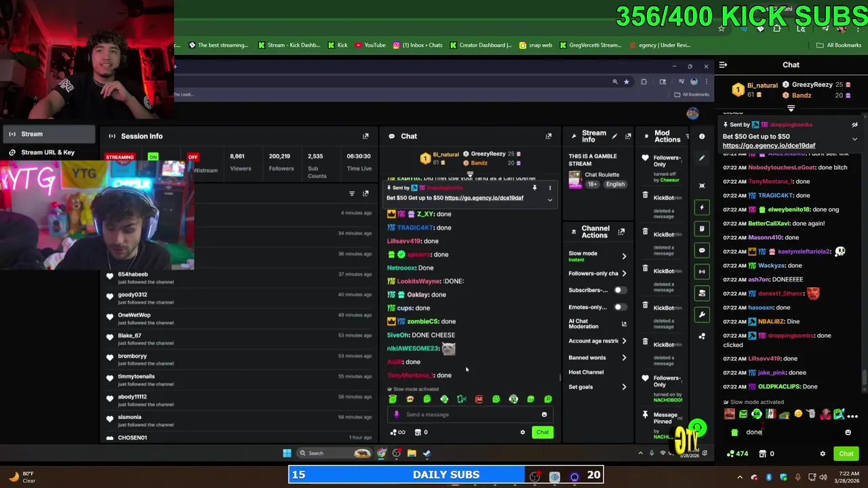Send message with dashboard Chat button
The height and width of the screenshot is (488, 868).
coord(542,432)
